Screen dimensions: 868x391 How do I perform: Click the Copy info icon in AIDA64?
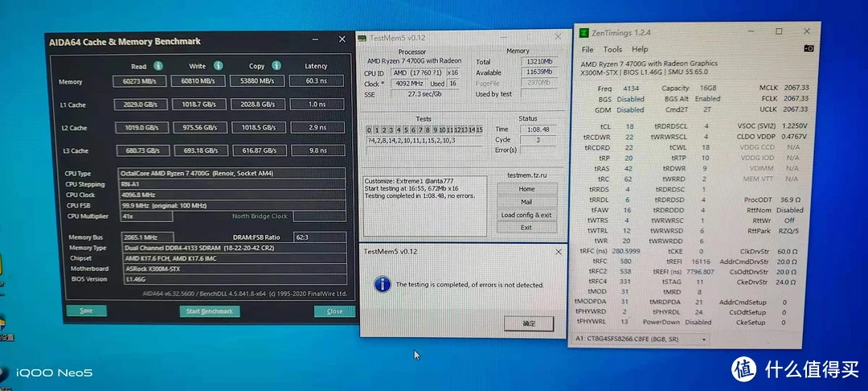pyautogui.click(x=276, y=66)
